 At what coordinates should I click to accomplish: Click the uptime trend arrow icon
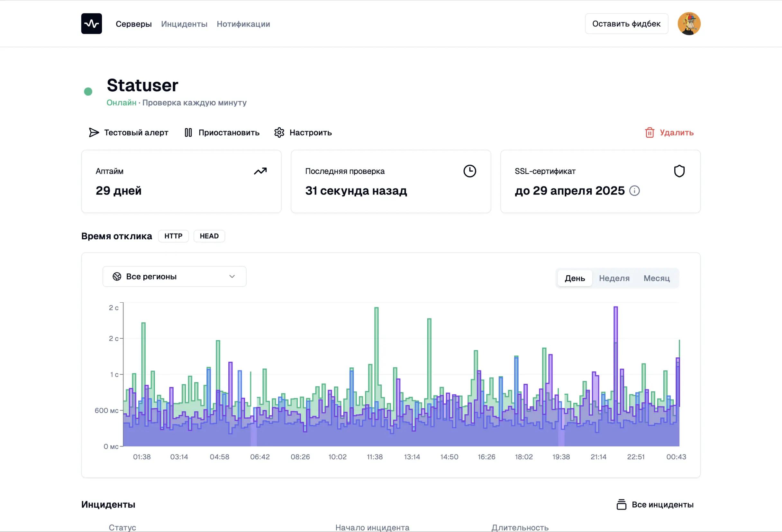260,171
